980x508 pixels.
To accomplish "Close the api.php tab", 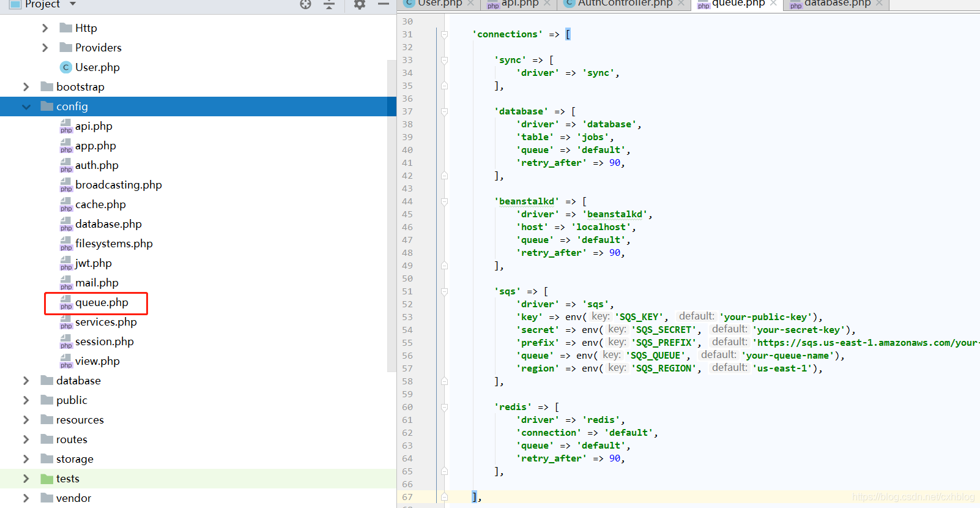I will coord(547,4).
